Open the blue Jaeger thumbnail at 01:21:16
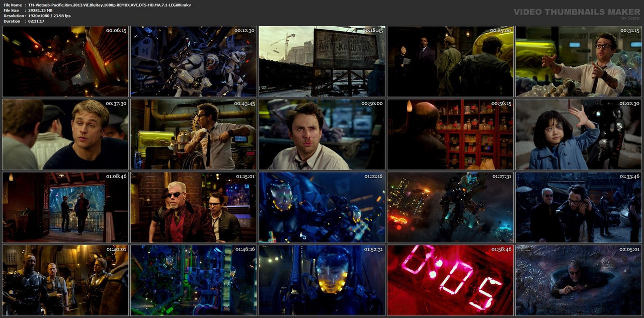Screen dimensions: 644x318 (x=322, y=207)
